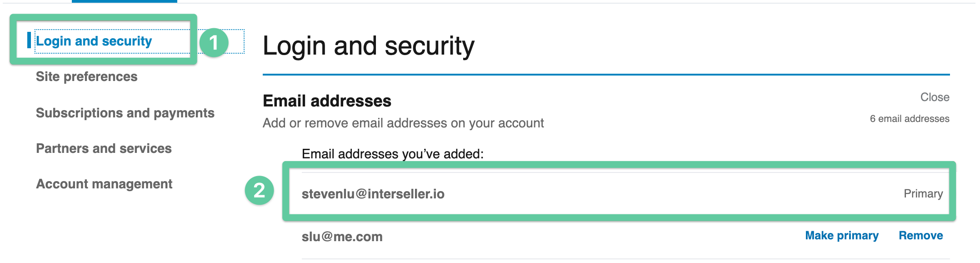Remove the slu@me.com email address
This screenshot has width=980, height=263.
[x=920, y=235]
